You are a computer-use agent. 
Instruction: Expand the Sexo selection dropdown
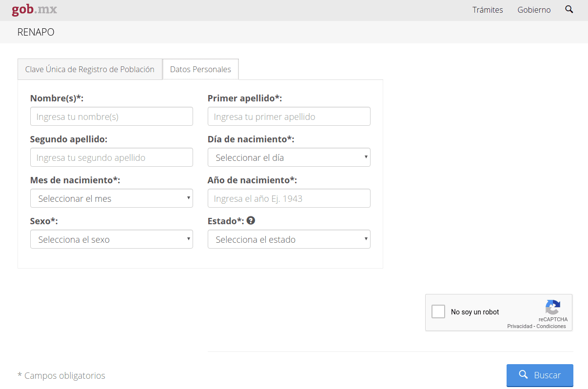click(111, 239)
